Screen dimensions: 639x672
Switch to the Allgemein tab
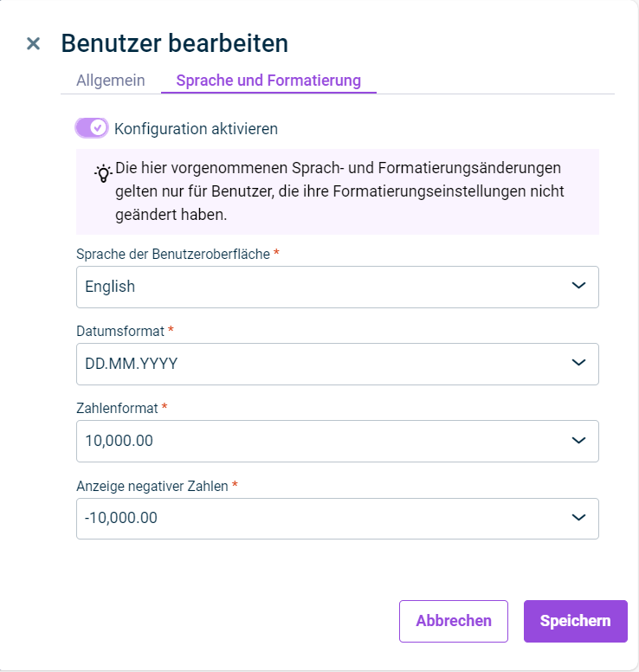click(111, 81)
